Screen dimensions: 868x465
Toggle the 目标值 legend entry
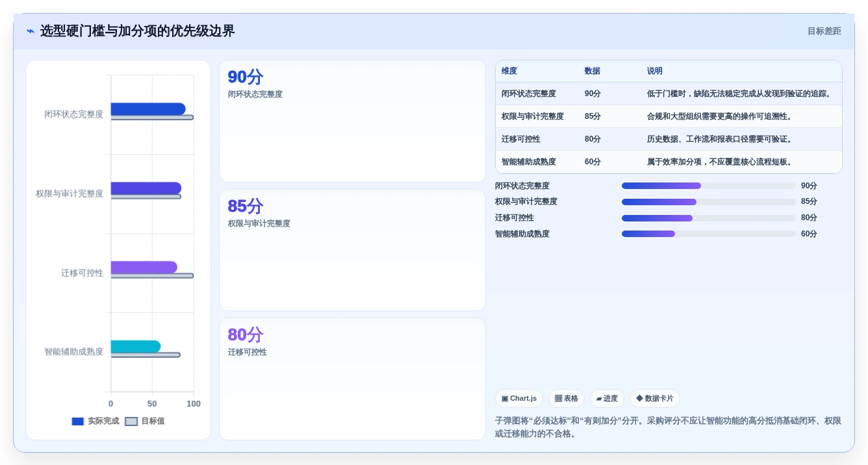[145, 421]
